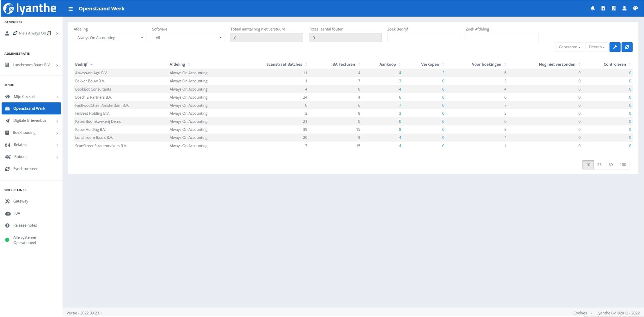Screen dimensions: 644x317
Task: Sort by Bedrijf column
Action: click(84, 64)
